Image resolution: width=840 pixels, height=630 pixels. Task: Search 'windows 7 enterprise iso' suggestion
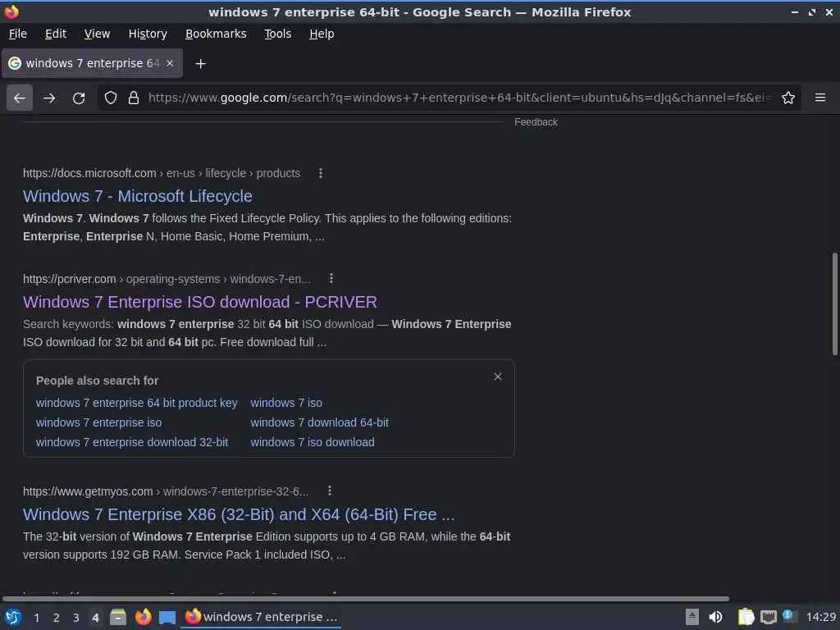[x=98, y=422]
